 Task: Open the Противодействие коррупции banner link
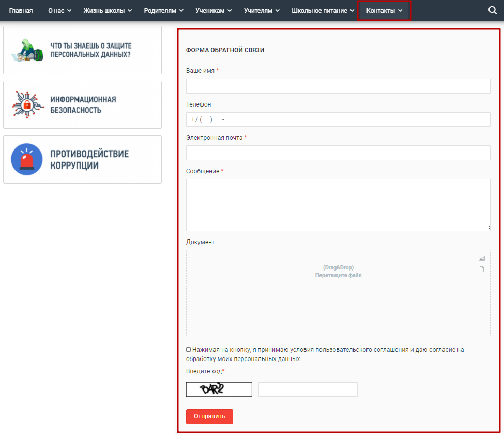pos(89,159)
